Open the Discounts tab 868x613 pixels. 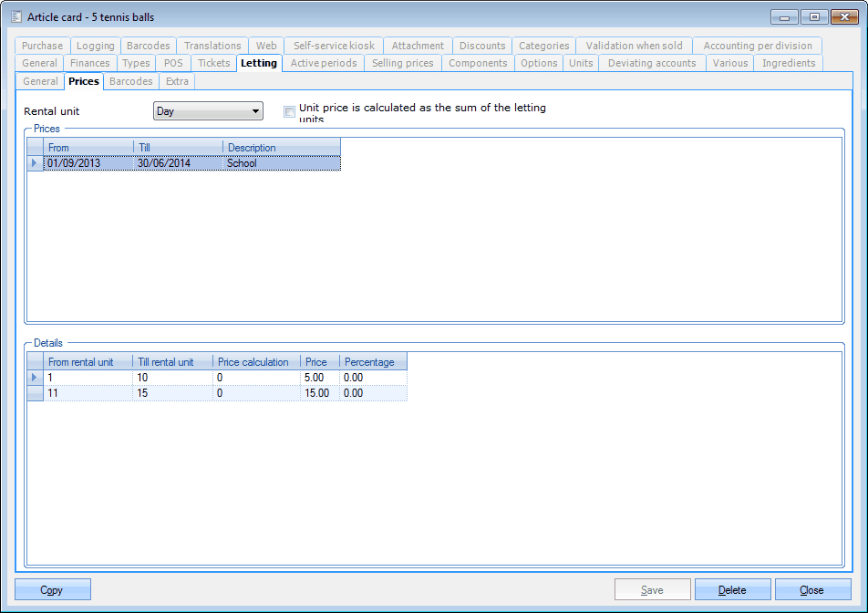[481, 46]
